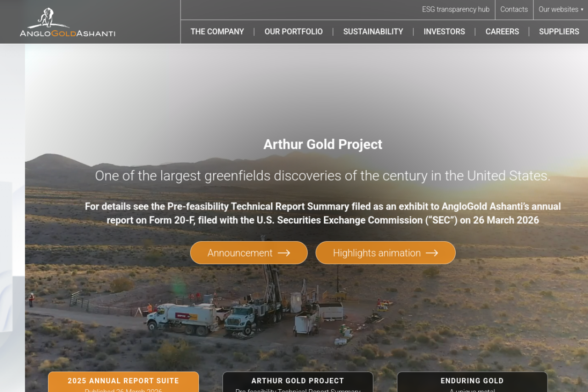
Task: Expand the Our websites dropdown
Action: pyautogui.click(x=560, y=9)
